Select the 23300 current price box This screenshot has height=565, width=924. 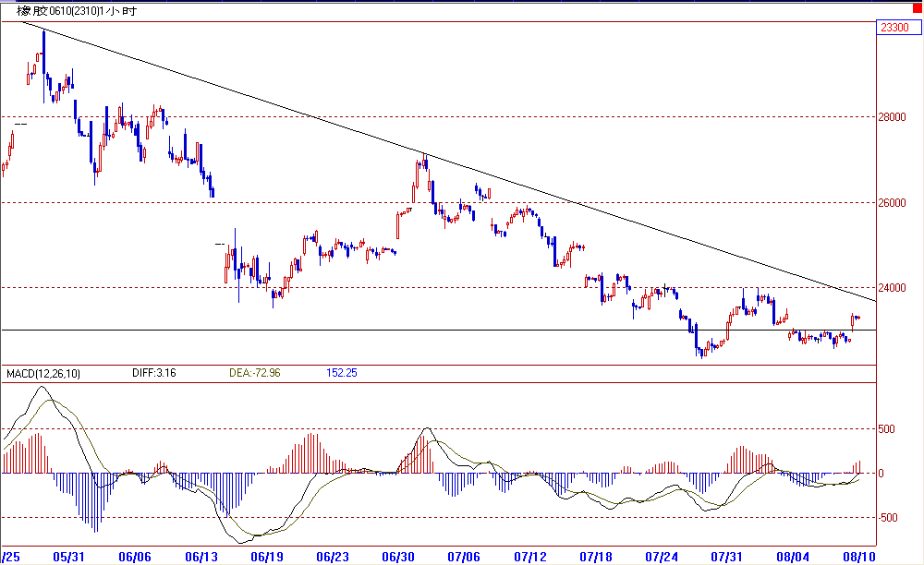tap(894, 29)
